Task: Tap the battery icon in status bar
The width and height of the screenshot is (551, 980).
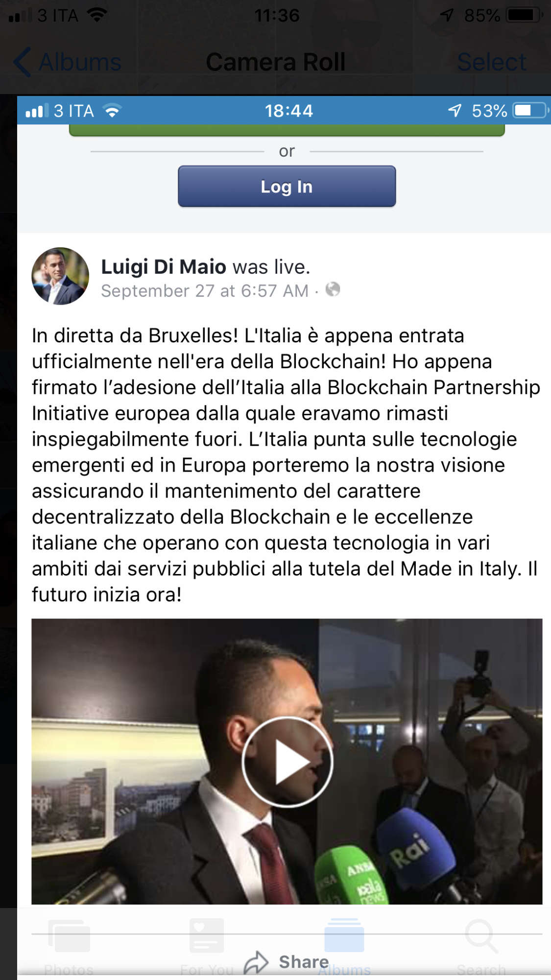Action: (x=525, y=15)
